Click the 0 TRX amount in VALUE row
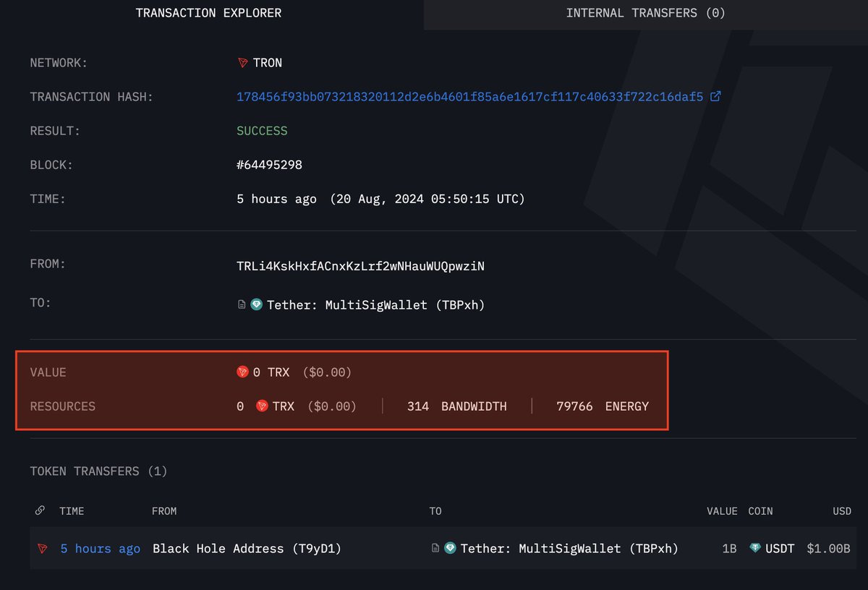 pos(271,372)
